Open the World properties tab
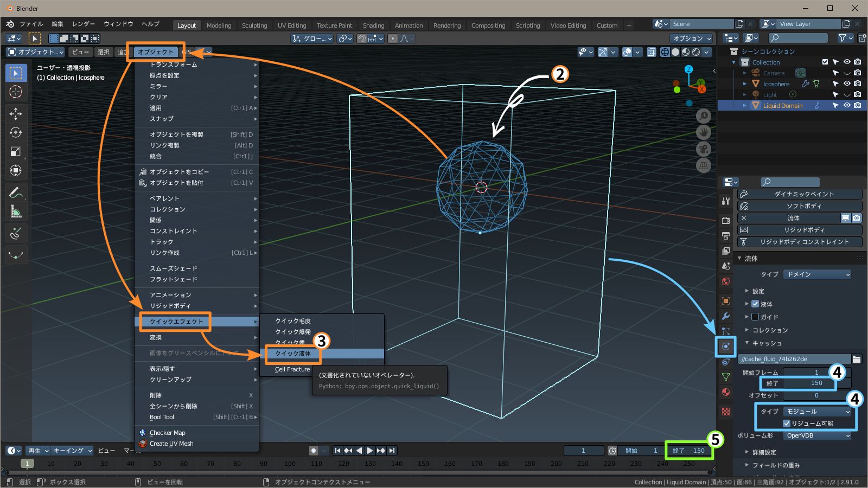 (x=726, y=281)
